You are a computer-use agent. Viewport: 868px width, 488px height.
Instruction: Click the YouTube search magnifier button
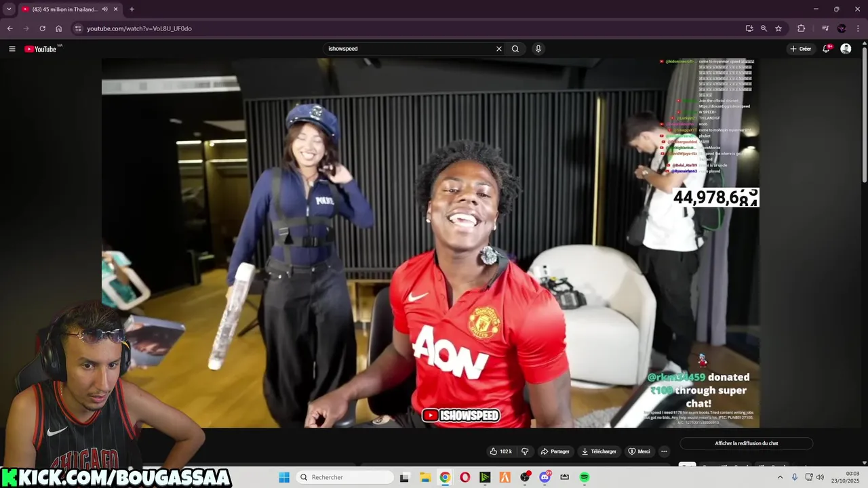point(515,49)
